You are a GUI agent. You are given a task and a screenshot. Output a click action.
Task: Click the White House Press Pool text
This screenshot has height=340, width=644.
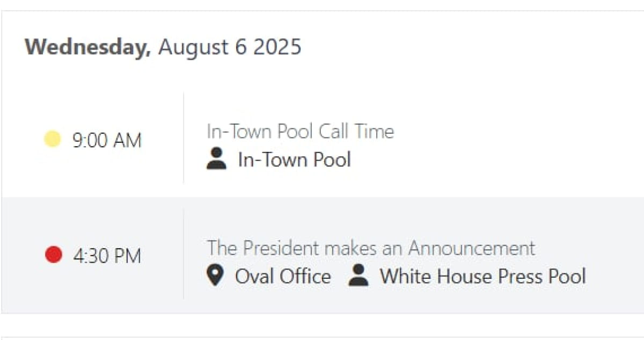pyautogui.click(x=482, y=276)
